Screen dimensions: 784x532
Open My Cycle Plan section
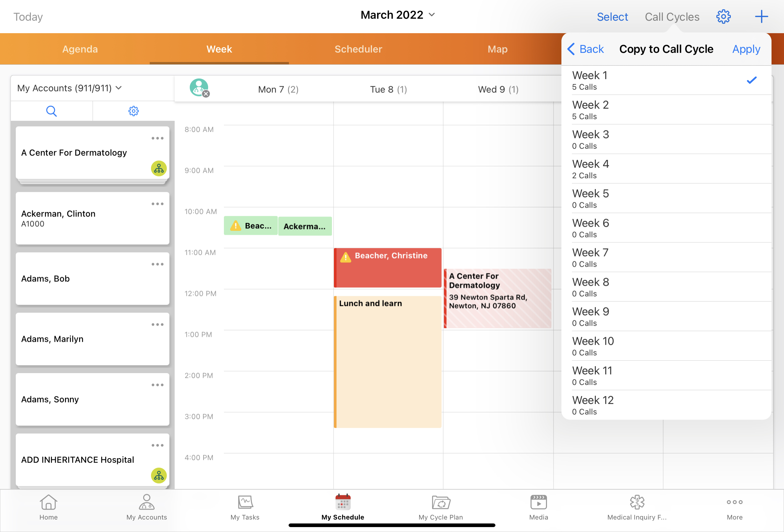pyautogui.click(x=441, y=508)
